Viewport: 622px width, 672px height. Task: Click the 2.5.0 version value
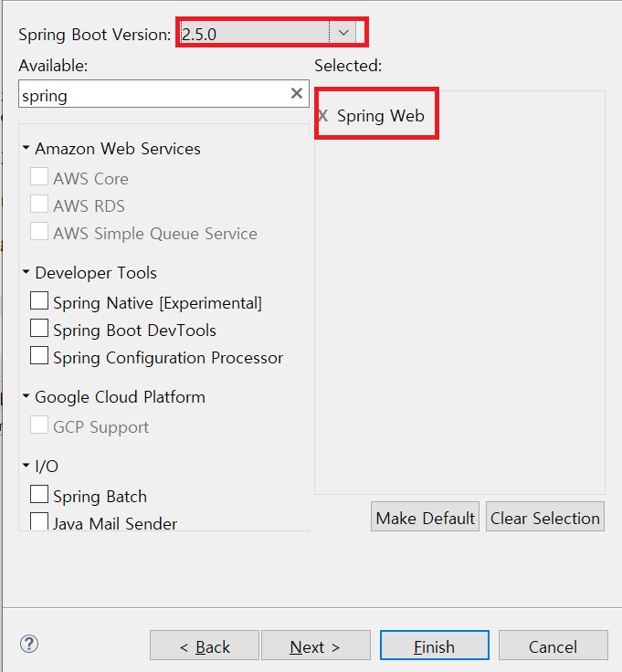(199, 35)
